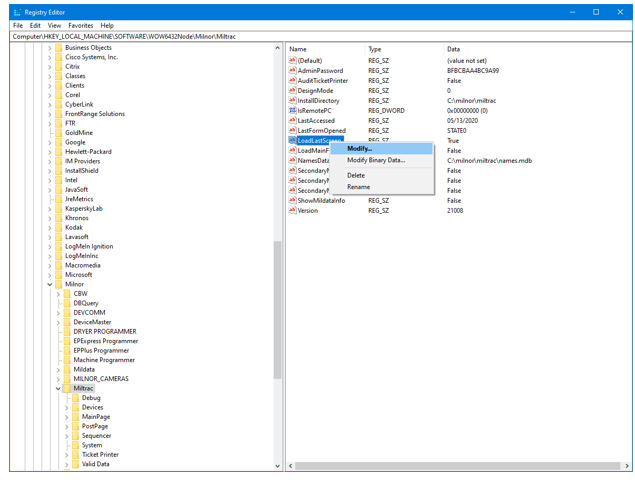
Task: Click the Debug subfolder icon
Action: tap(75, 398)
